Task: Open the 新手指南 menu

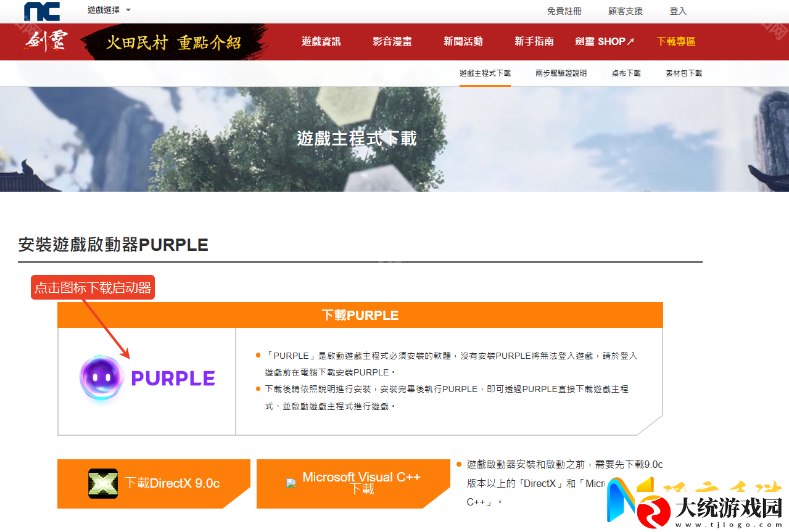Action: [534, 41]
